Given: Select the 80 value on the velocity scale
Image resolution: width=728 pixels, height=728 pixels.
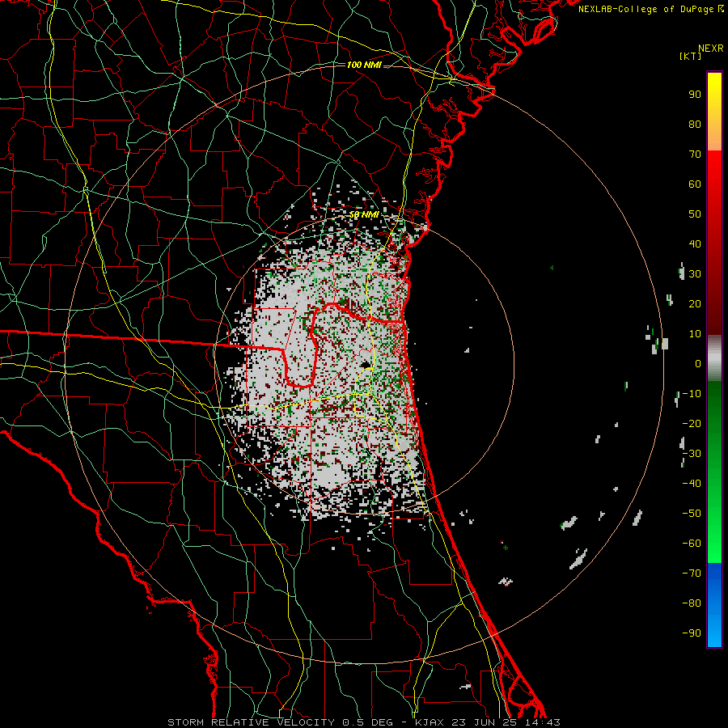Looking at the screenshot, I should click(695, 125).
